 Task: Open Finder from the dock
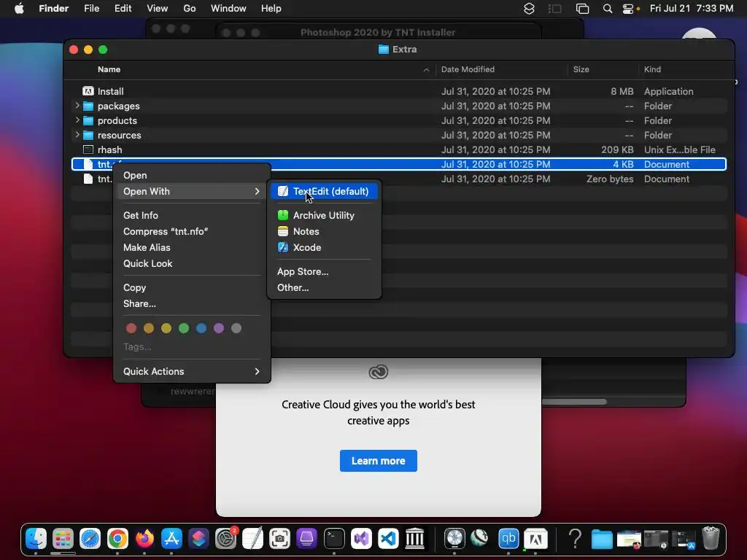click(36, 539)
